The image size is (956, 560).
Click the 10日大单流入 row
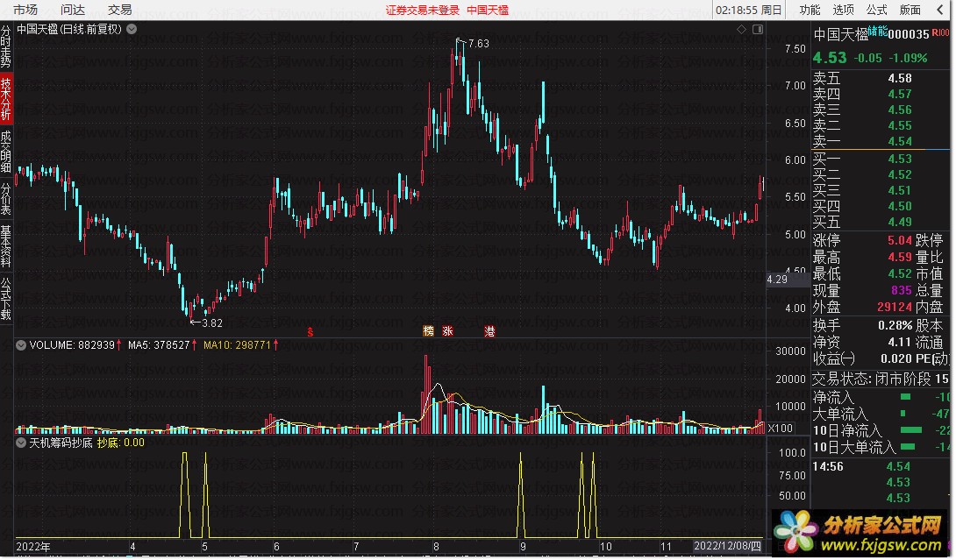tap(881, 448)
